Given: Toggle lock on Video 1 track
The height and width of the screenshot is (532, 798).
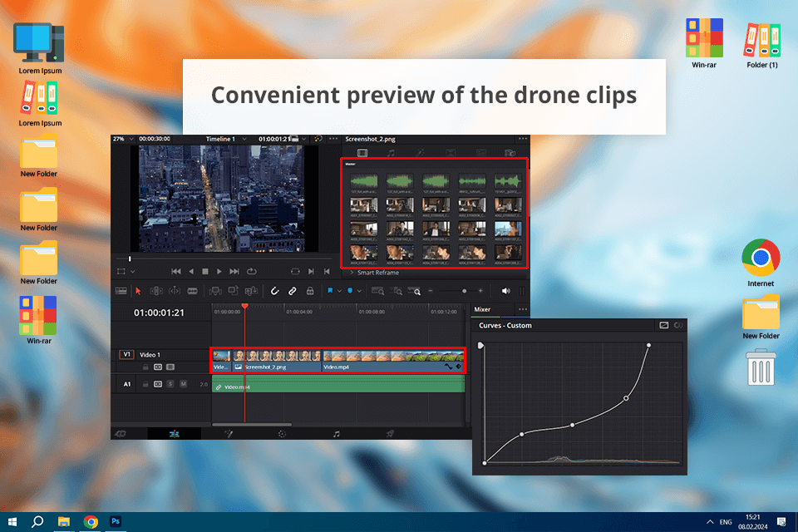Looking at the screenshot, I should (145, 367).
